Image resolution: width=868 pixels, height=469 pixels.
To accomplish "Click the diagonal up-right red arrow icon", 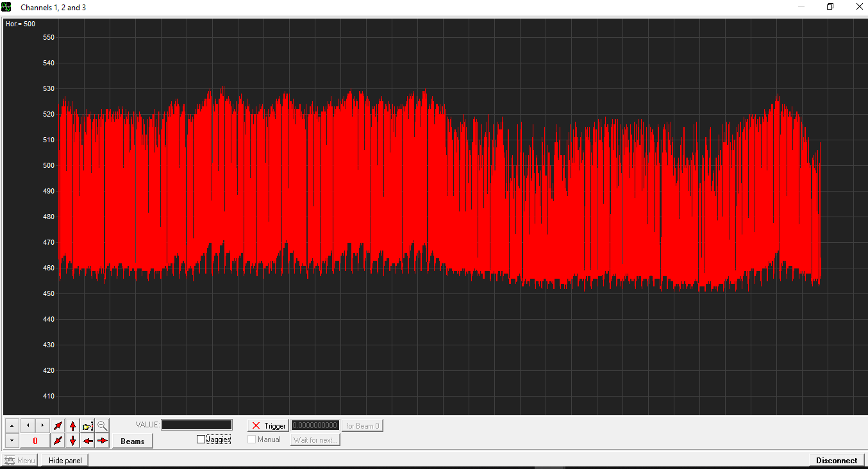I will [58, 425].
